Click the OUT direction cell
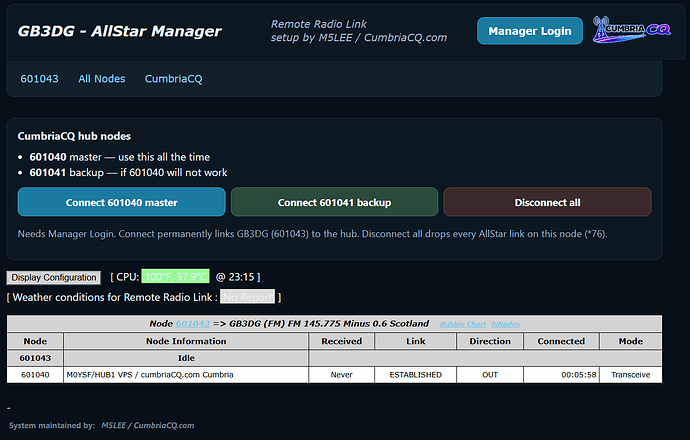 pos(490,374)
